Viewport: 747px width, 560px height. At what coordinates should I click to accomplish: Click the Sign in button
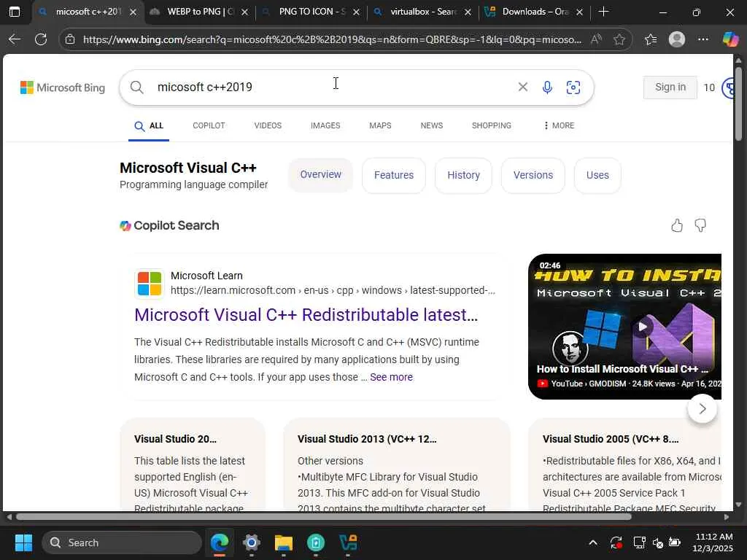click(x=670, y=87)
